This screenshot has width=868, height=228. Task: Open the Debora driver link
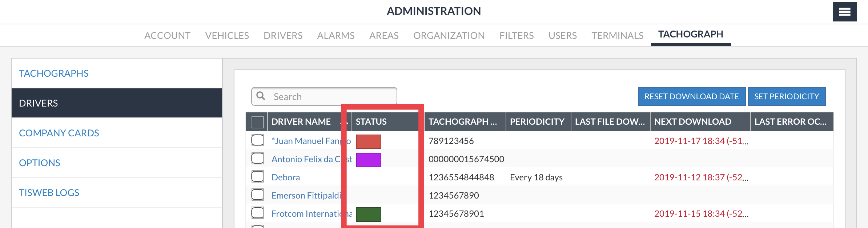[x=286, y=177]
